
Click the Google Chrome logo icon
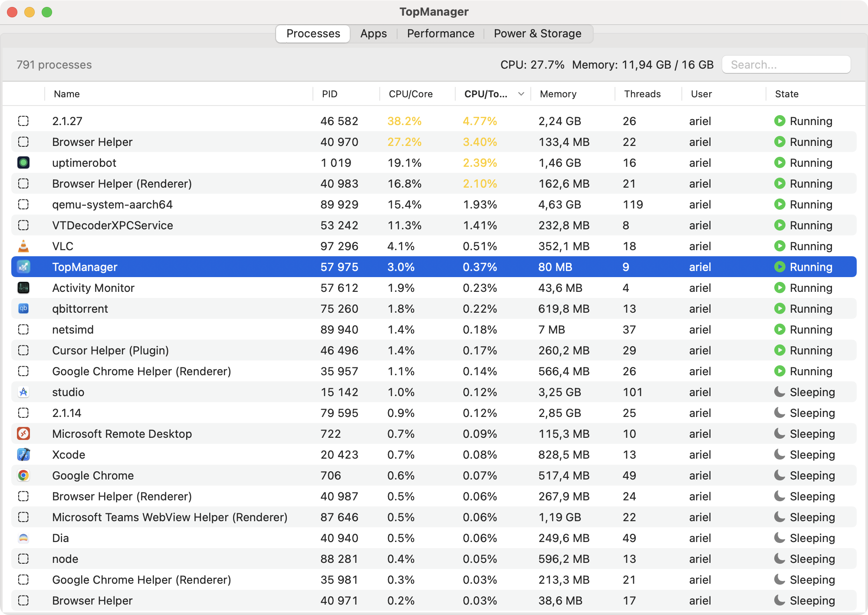[23, 476]
